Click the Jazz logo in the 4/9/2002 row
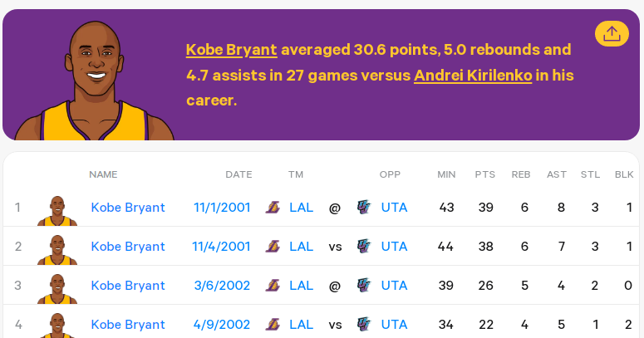644x338 pixels. point(364,325)
